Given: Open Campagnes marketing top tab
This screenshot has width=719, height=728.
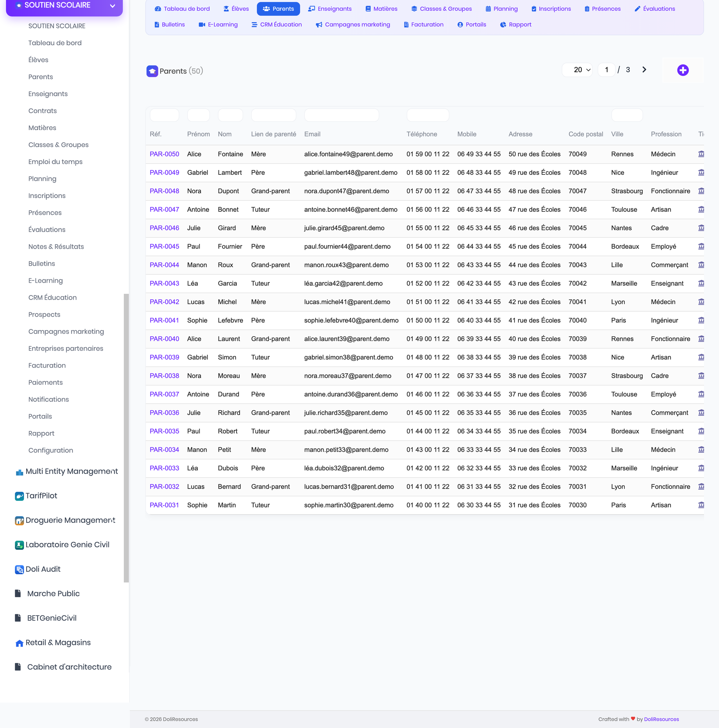Looking at the screenshot, I should (x=353, y=24).
